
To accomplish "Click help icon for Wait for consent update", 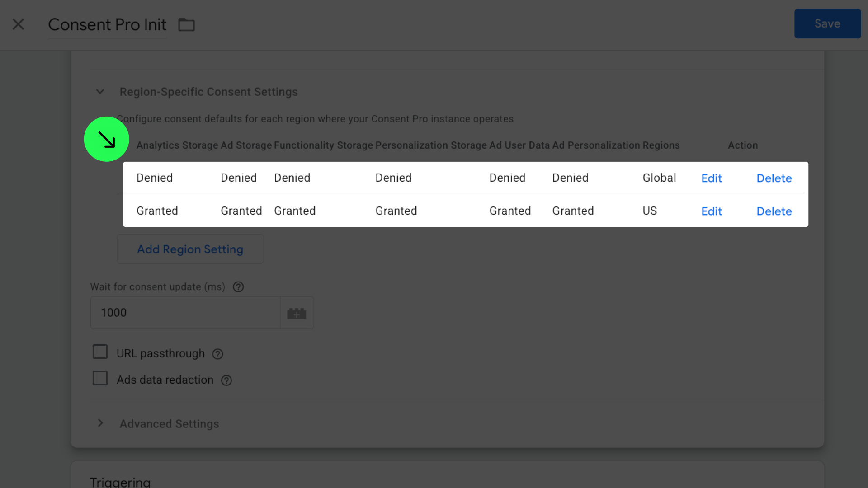I will pyautogui.click(x=238, y=287).
